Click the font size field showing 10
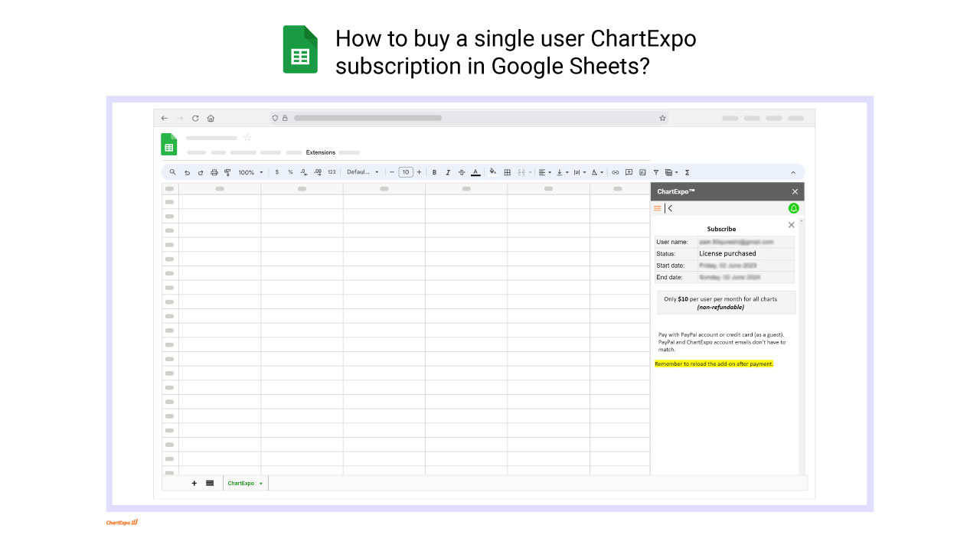The height and width of the screenshot is (551, 980). (406, 172)
